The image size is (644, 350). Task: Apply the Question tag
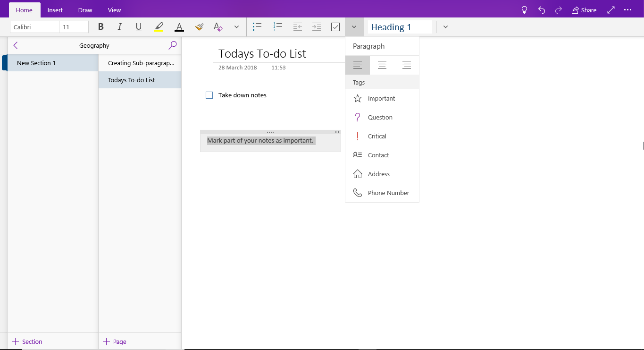tap(382, 117)
